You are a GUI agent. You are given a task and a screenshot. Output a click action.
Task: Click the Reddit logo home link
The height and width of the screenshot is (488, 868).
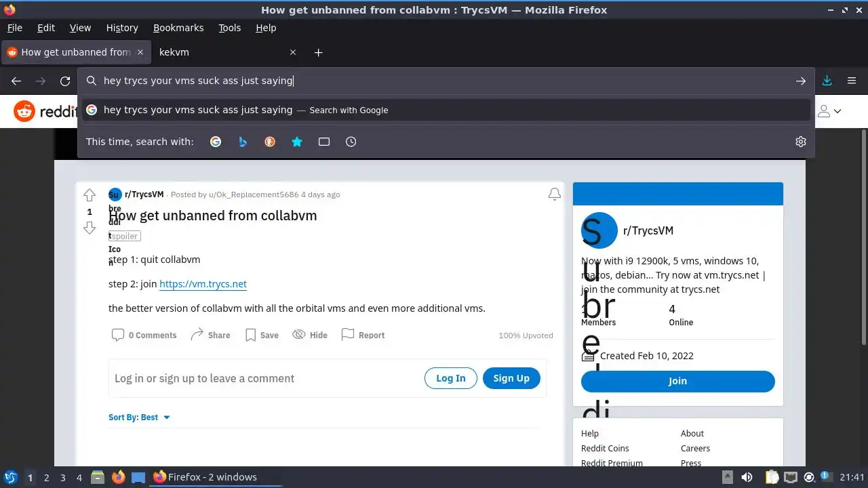pyautogui.click(x=45, y=111)
